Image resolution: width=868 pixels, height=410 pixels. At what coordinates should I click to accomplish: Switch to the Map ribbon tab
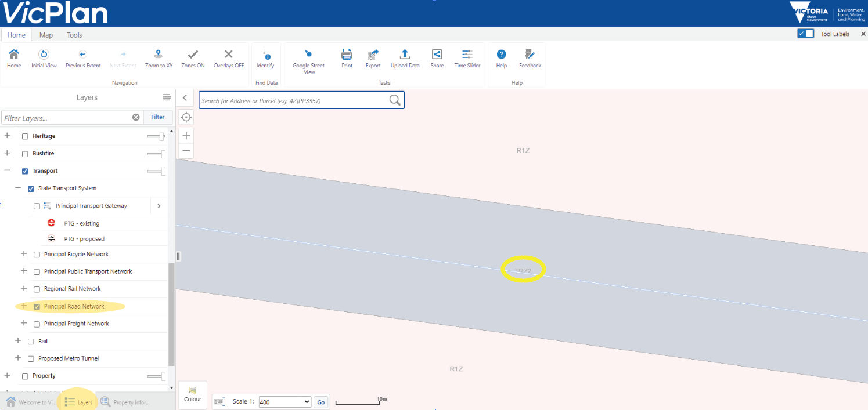[46, 35]
